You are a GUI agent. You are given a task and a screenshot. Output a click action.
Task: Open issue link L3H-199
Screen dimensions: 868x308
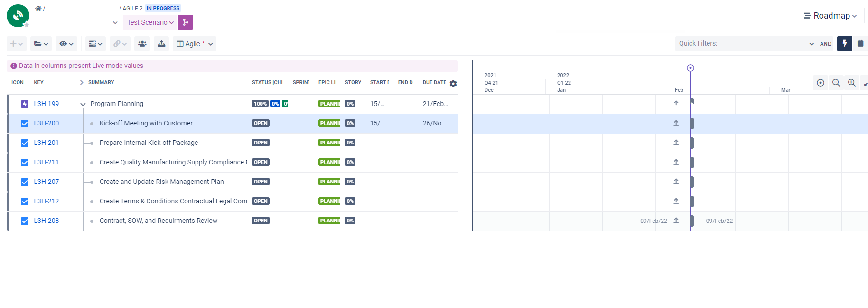(x=47, y=104)
